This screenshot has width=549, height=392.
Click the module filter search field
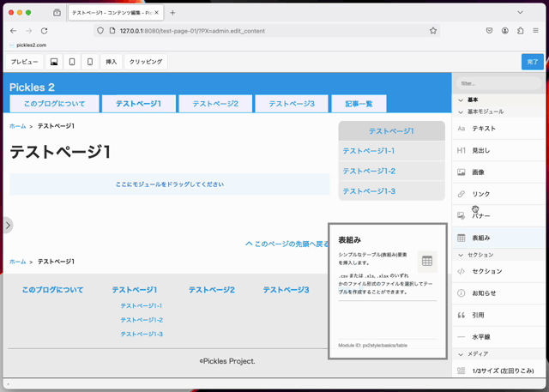[x=498, y=83]
